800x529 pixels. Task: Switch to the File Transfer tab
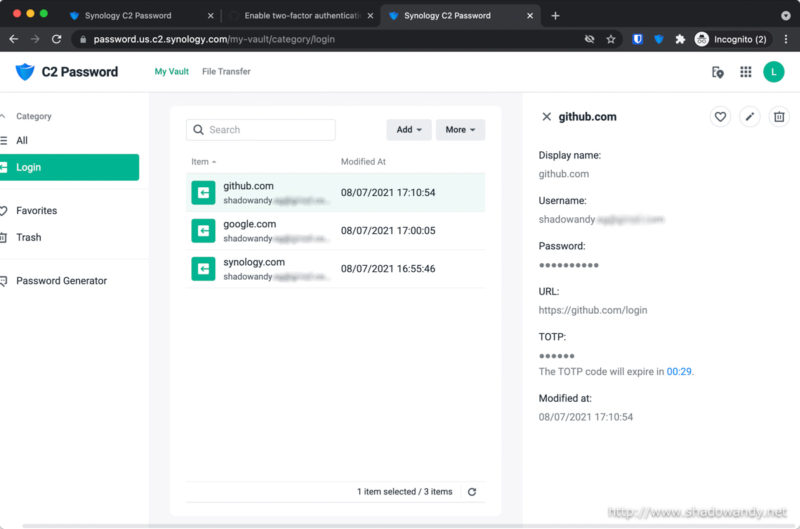point(226,72)
